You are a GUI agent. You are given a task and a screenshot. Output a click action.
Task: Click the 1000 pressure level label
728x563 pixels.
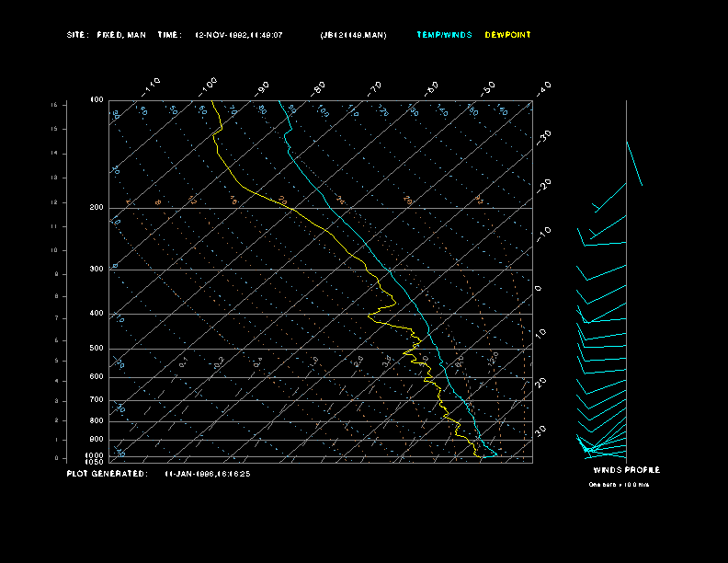coord(95,455)
